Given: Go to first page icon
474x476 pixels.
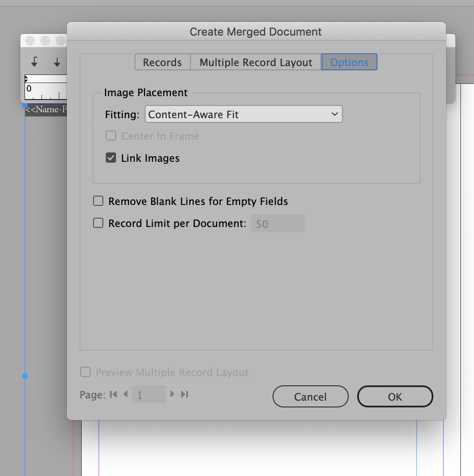Looking at the screenshot, I should [113, 394].
